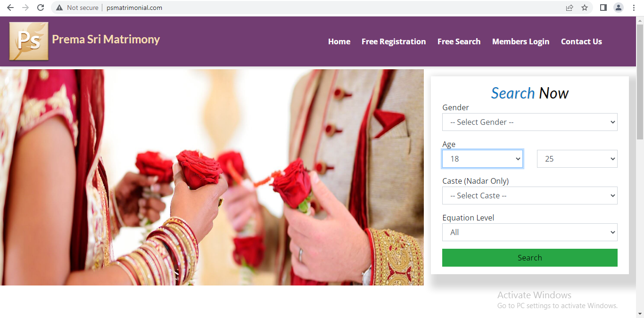Expand the Select Caste dropdown
Screen dimensions: 644x318
529,196
